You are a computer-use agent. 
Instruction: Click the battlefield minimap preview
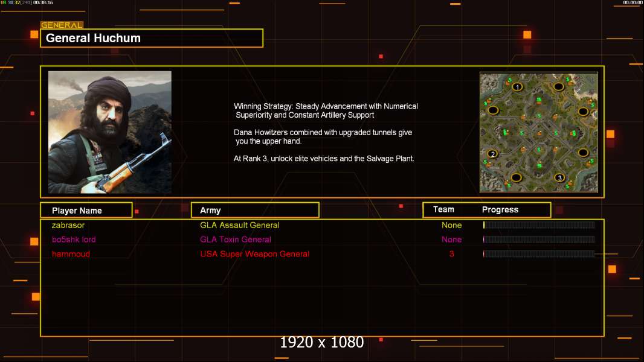[539, 132]
